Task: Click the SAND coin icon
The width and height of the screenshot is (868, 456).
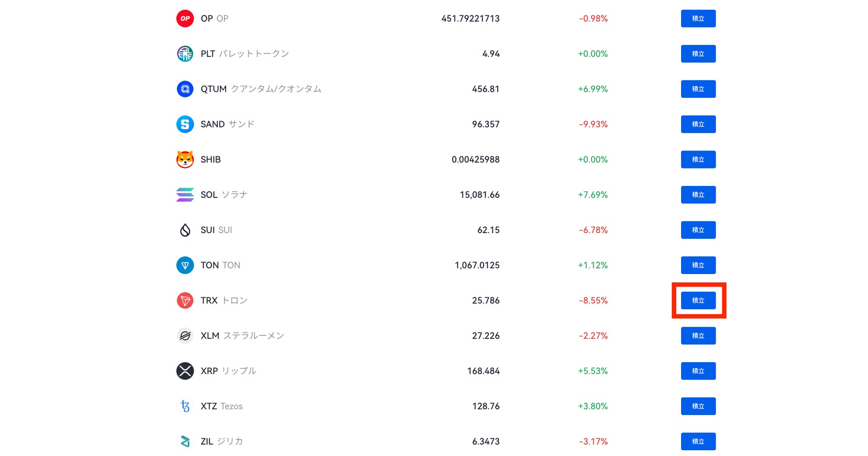Action: point(185,124)
